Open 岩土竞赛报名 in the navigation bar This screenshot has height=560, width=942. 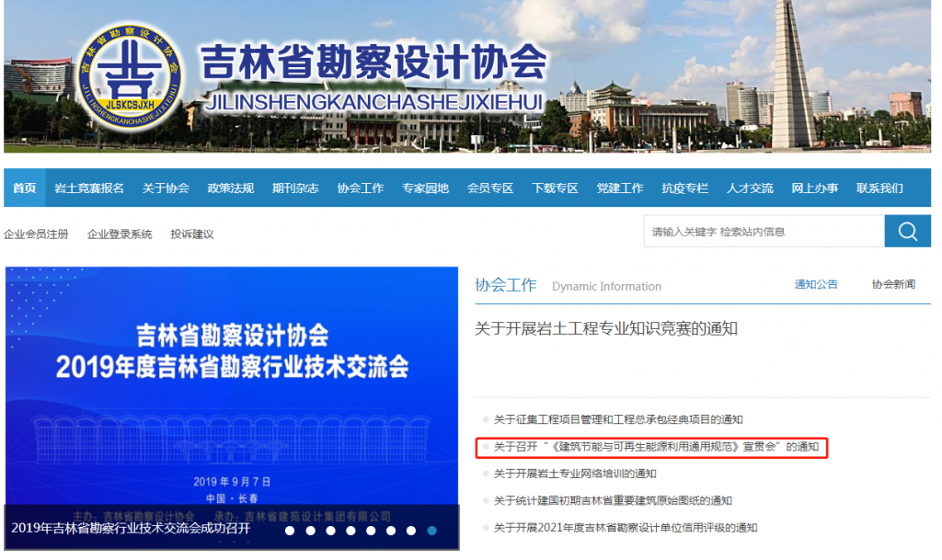click(89, 188)
